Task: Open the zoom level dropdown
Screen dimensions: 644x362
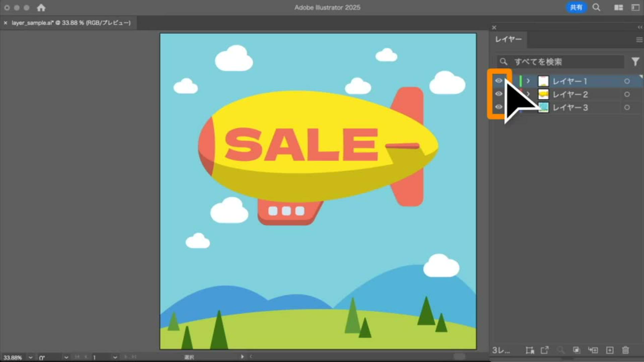Action: [31, 358]
